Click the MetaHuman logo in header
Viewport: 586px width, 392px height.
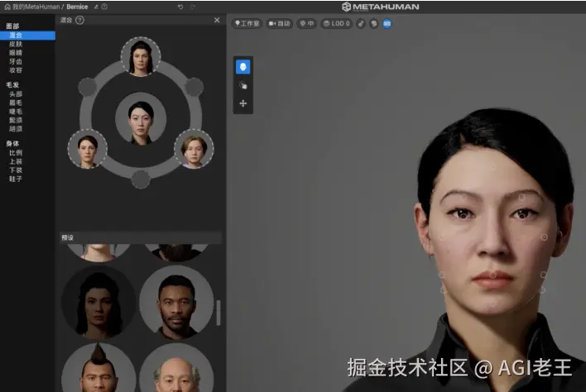(381, 7)
